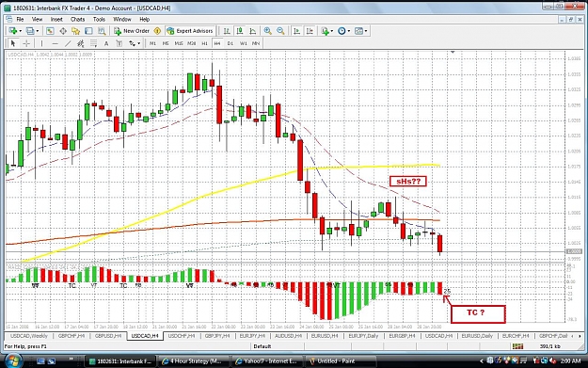This screenshot has width=588, height=368.
Task: Open the Insert menu
Action: (56, 19)
